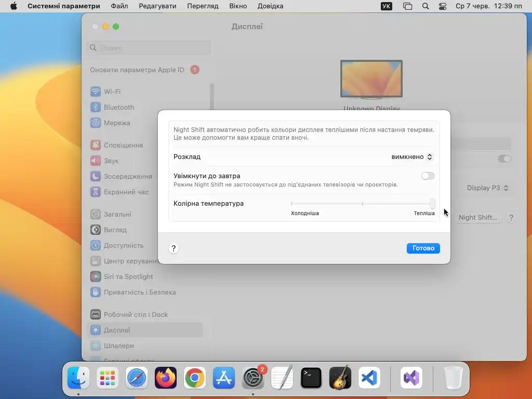Open Робочий стіл і Dock settings
Image resolution: width=532 pixels, height=399 pixels.
tap(129, 315)
